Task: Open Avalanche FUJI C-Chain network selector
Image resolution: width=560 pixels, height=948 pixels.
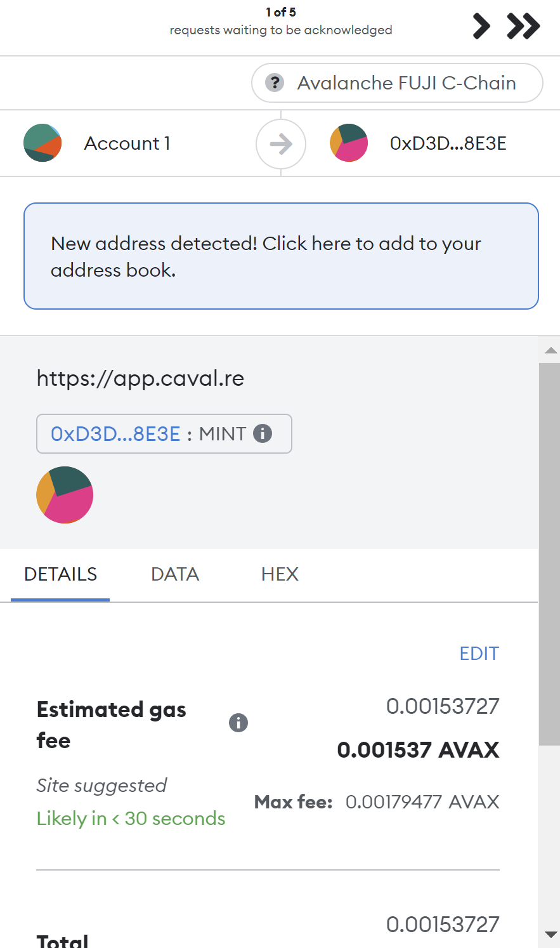Action: coord(397,82)
